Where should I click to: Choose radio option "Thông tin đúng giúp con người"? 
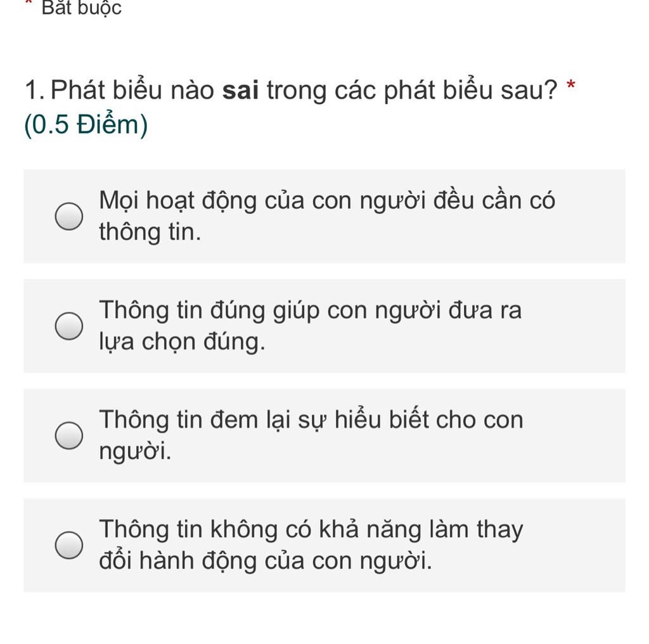(68, 326)
